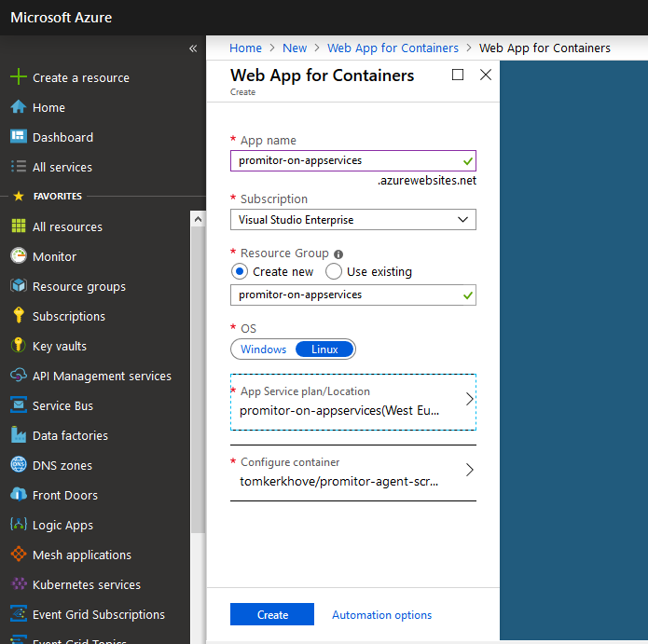Open Mesh applications in the sidebar

click(x=82, y=555)
